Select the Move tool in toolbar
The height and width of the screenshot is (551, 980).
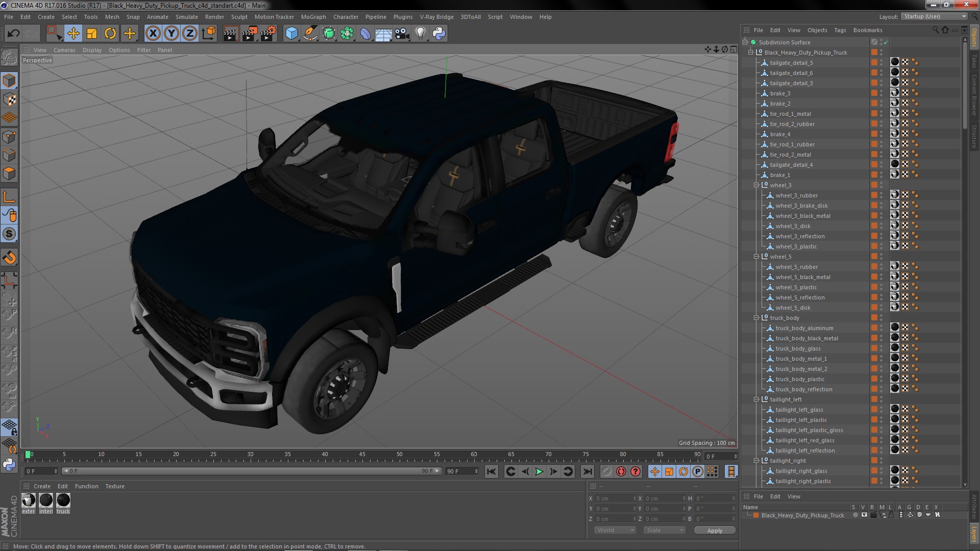(x=73, y=34)
